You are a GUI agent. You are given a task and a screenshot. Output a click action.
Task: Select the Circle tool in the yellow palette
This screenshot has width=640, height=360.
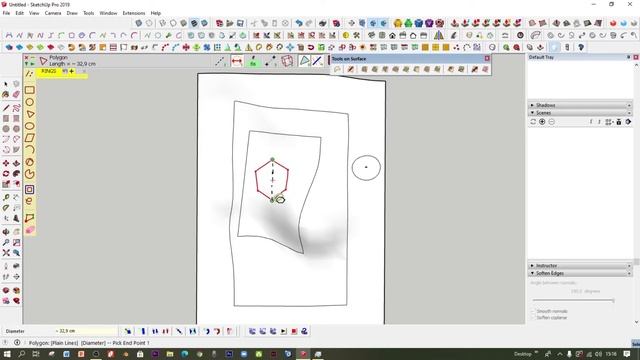click(x=29, y=102)
